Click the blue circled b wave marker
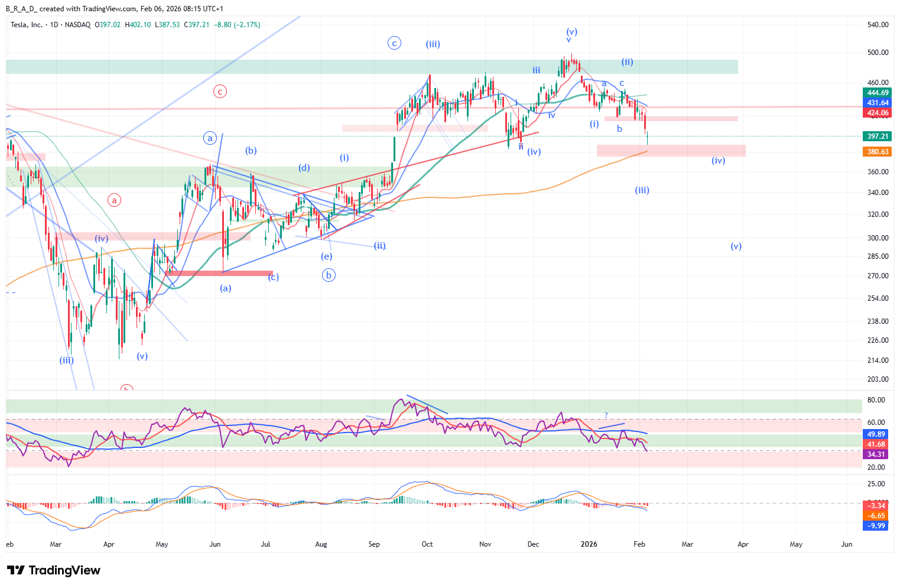The image size is (900, 588). coord(329,275)
